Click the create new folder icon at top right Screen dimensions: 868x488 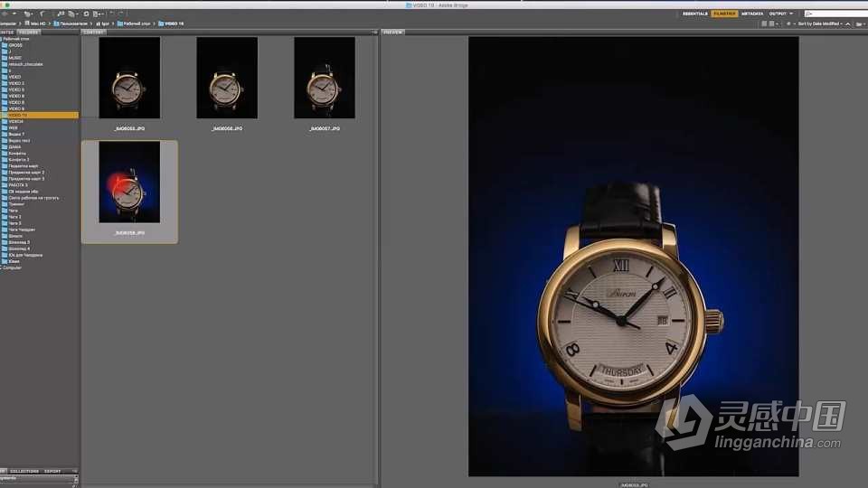tap(860, 23)
